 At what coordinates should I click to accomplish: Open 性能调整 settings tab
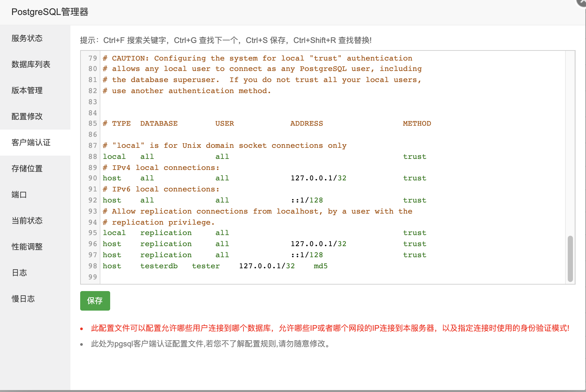pyautogui.click(x=35, y=247)
